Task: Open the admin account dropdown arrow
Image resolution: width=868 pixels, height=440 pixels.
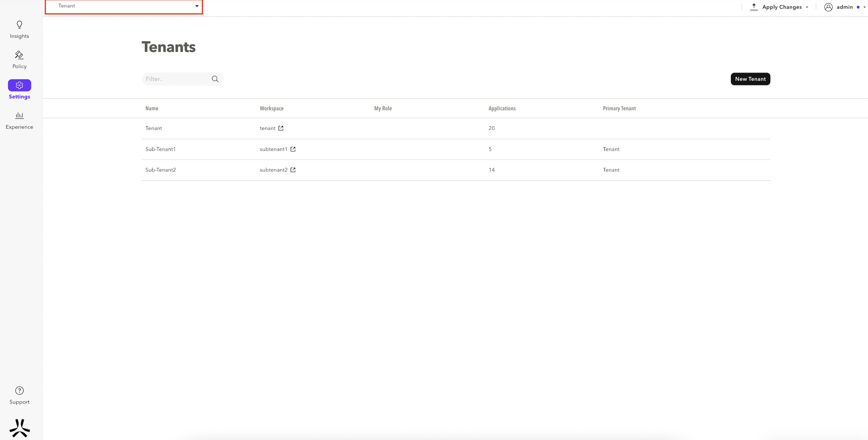Action: click(x=864, y=7)
